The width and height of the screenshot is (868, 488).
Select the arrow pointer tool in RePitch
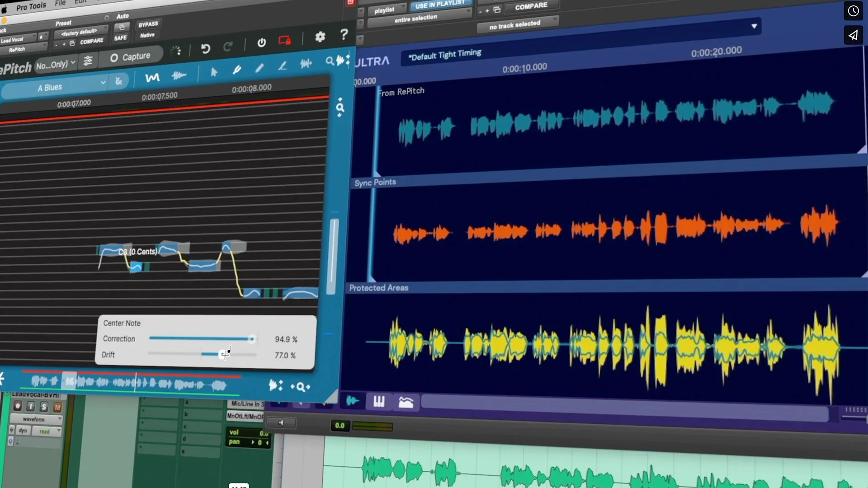pos(214,72)
